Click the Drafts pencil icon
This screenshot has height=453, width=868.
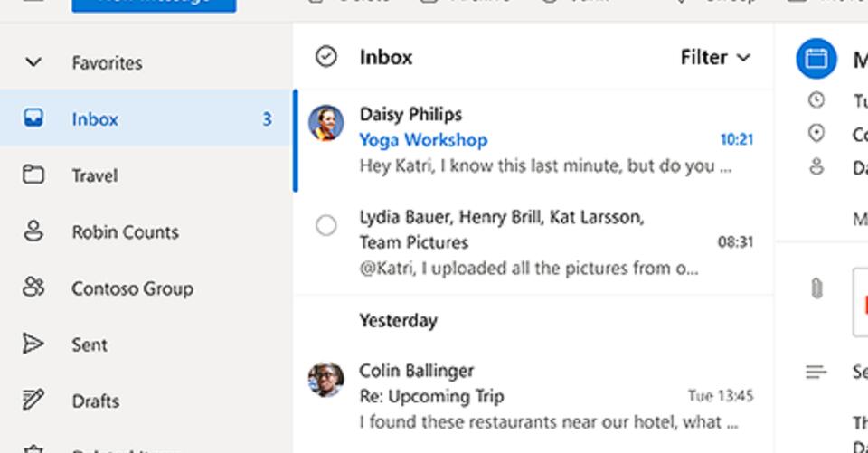coord(33,401)
